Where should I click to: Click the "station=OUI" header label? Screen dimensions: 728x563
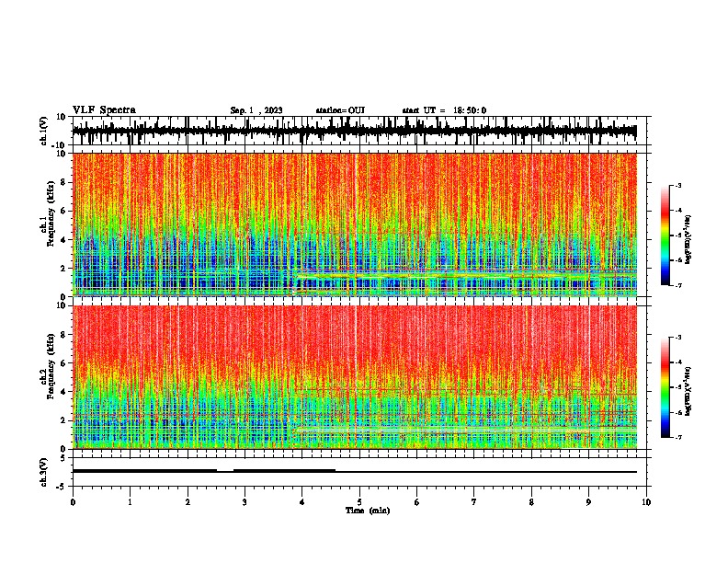pyautogui.click(x=340, y=110)
